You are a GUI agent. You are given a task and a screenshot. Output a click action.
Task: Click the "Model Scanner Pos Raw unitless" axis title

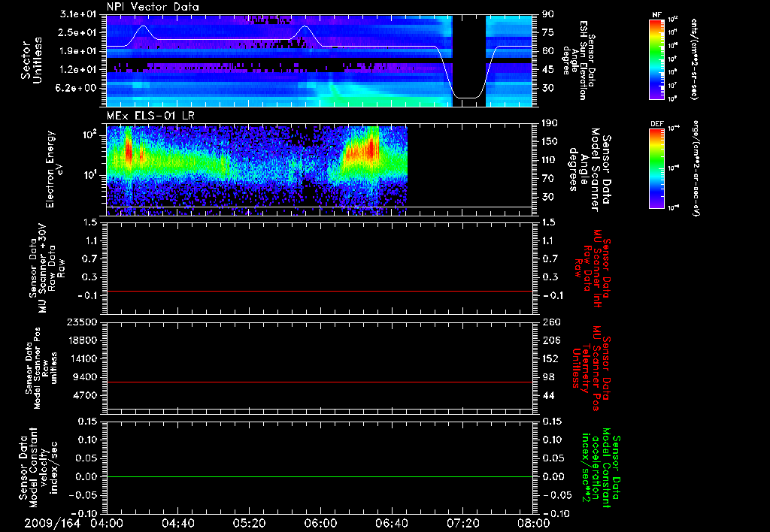(x=41, y=368)
